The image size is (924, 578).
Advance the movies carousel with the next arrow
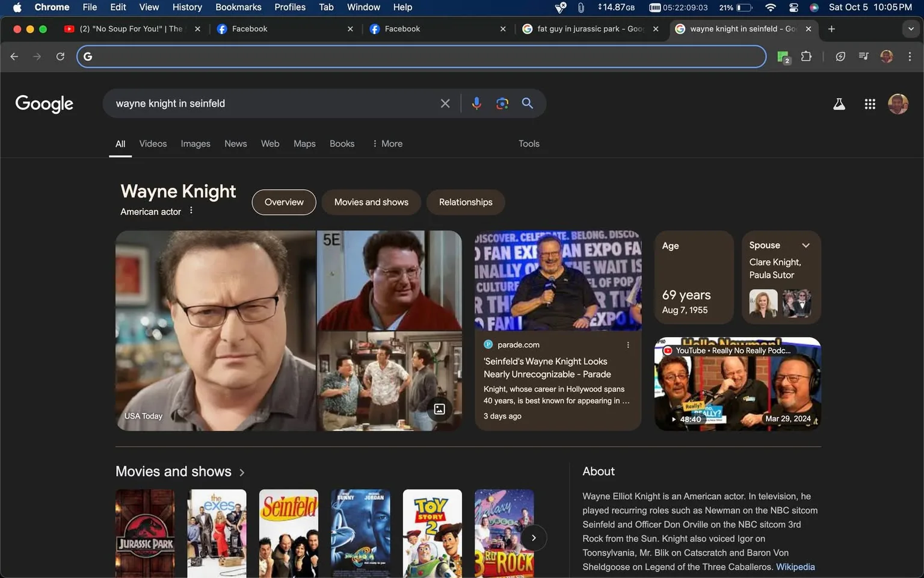coord(534,538)
